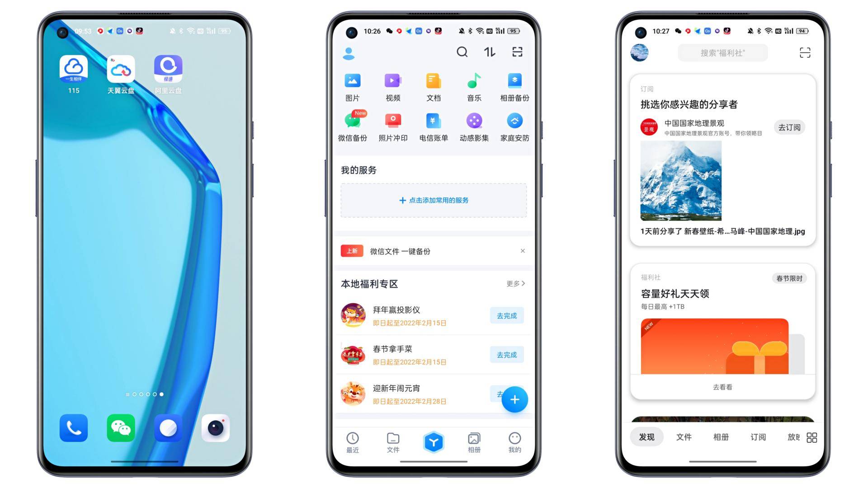Tap 点击添加常用的服务 button
This screenshot has height=488, width=868.
pyautogui.click(x=434, y=200)
